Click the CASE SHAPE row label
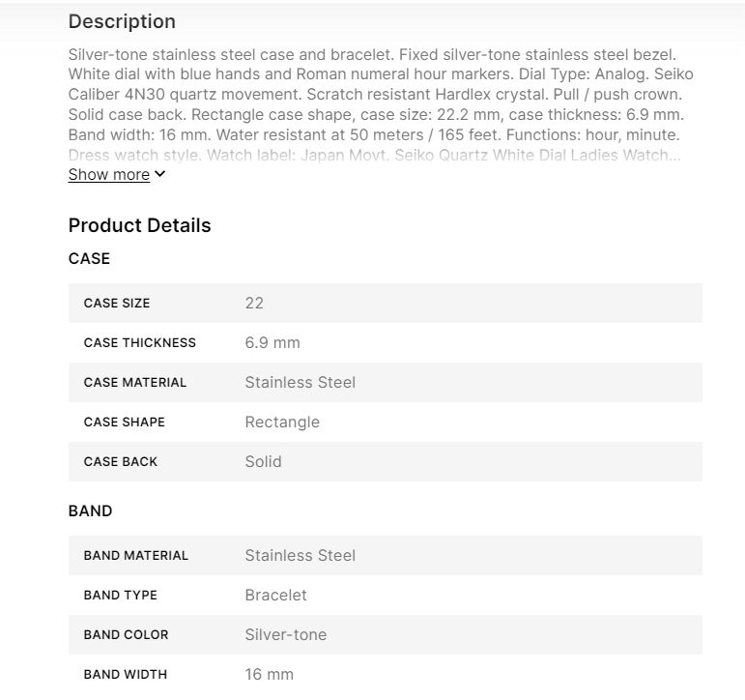Image resolution: width=745 pixels, height=700 pixels. [x=124, y=422]
